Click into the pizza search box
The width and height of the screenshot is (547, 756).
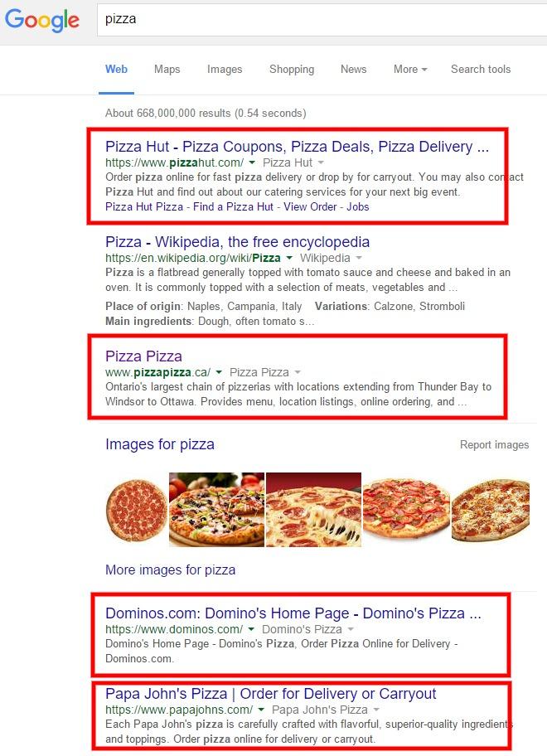(x=322, y=19)
